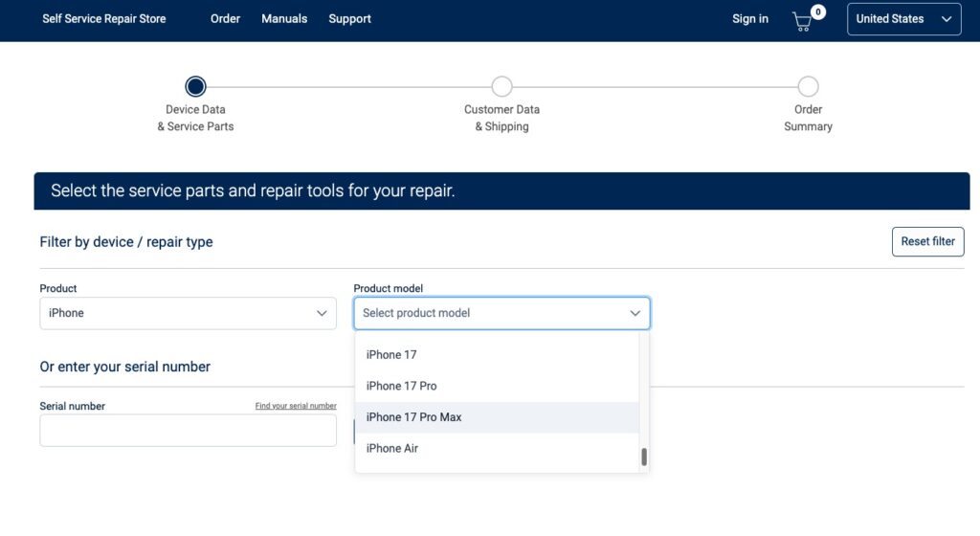Open the Support page

tap(349, 19)
